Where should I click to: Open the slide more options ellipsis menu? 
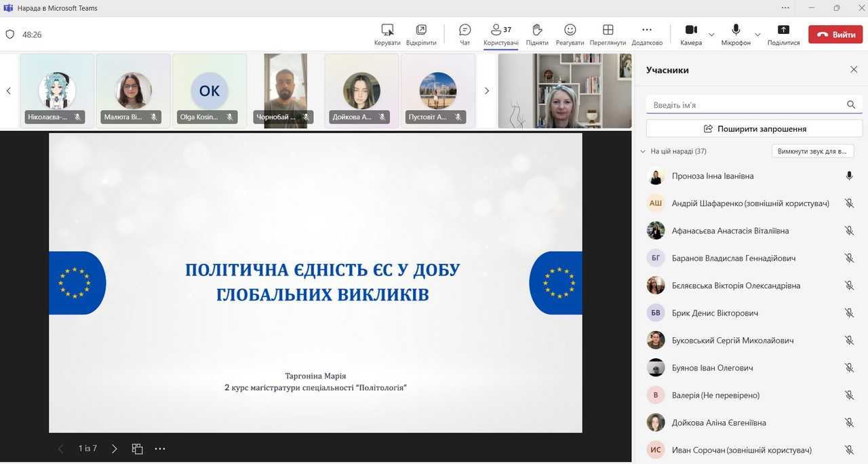[160, 448]
